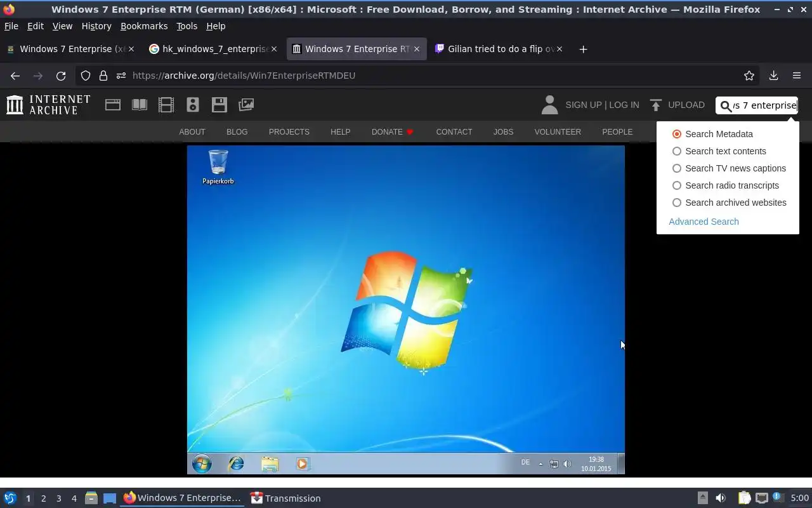Screen dimensions: 812x508
Task: Open the VOLUNTEER link
Action: coord(558,132)
